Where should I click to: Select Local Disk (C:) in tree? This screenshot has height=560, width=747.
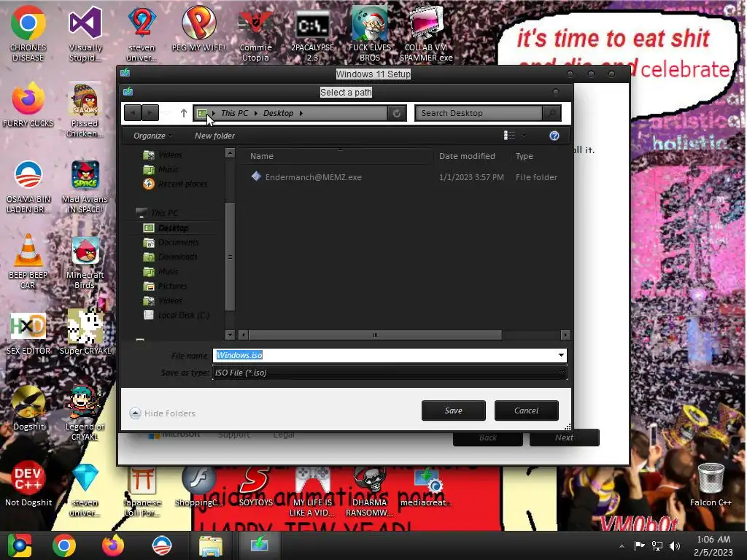pyautogui.click(x=183, y=315)
